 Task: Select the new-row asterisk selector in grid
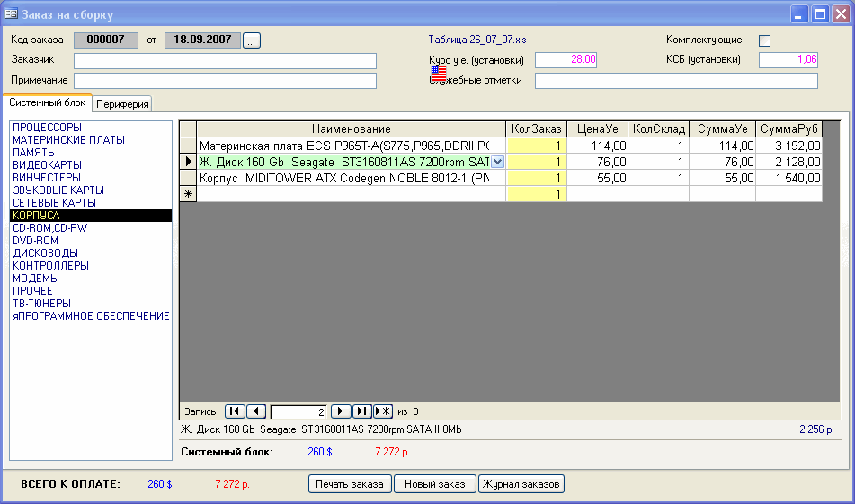pyautogui.click(x=188, y=194)
